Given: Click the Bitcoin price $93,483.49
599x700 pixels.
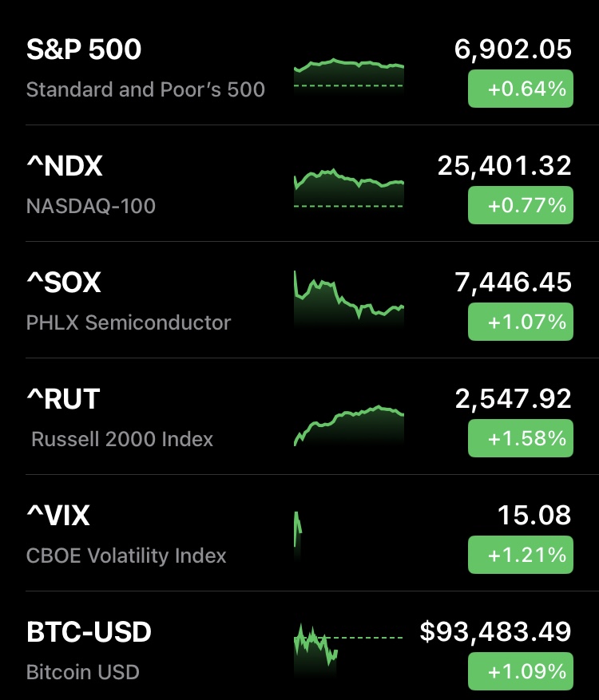Looking at the screenshot, I should click(x=495, y=632).
